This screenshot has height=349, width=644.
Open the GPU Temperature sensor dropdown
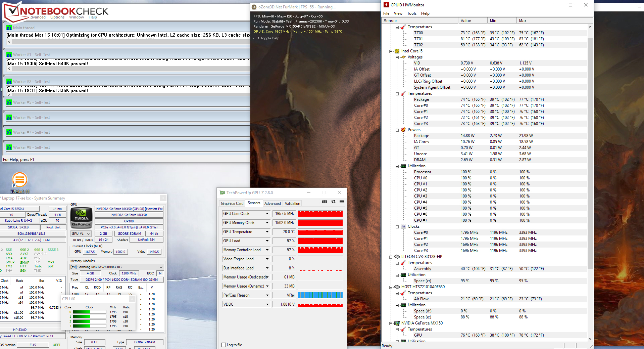(x=267, y=232)
